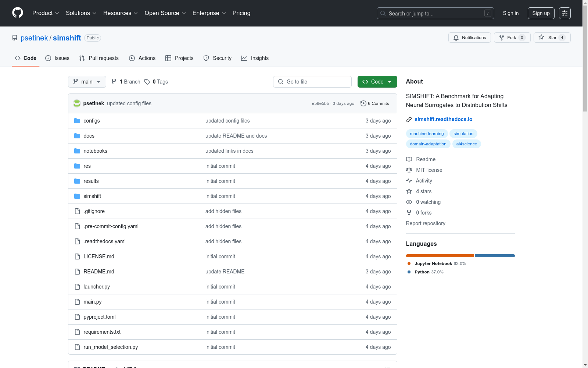Viewport: 588px width, 368px height.
Task: Click the Jupyter Notebook 63.0% legend entry
Action: click(437, 263)
